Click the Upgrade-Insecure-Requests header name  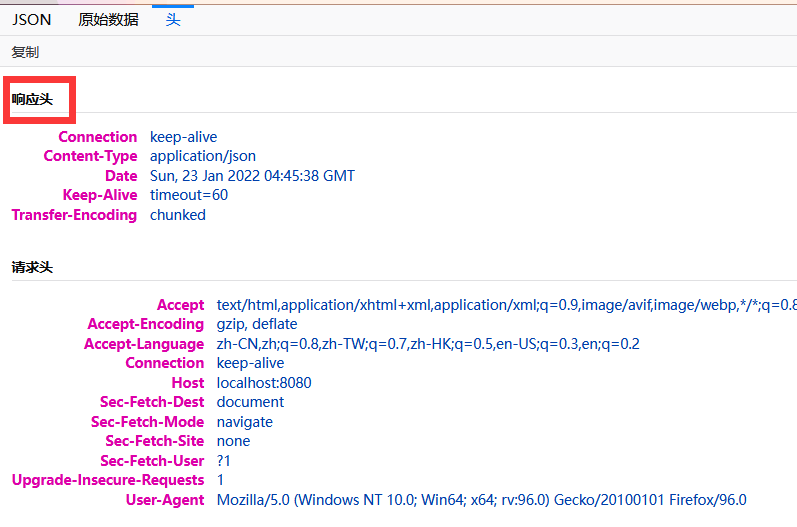pyautogui.click(x=108, y=480)
